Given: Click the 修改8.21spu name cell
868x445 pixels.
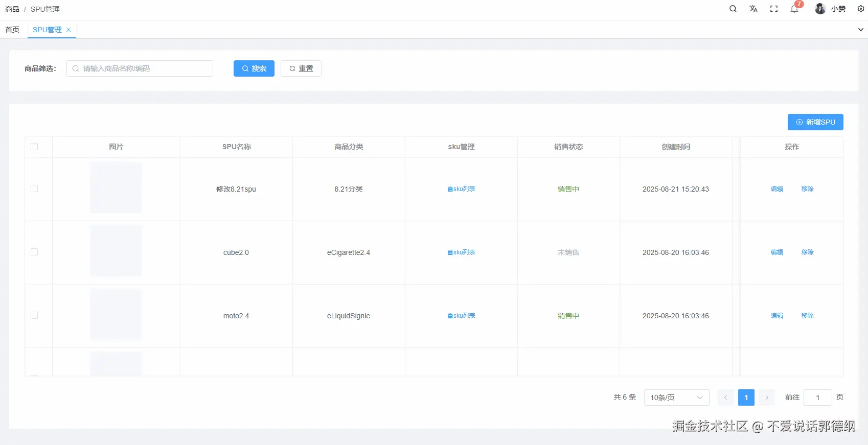Looking at the screenshot, I should pyautogui.click(x=236, y=189).
